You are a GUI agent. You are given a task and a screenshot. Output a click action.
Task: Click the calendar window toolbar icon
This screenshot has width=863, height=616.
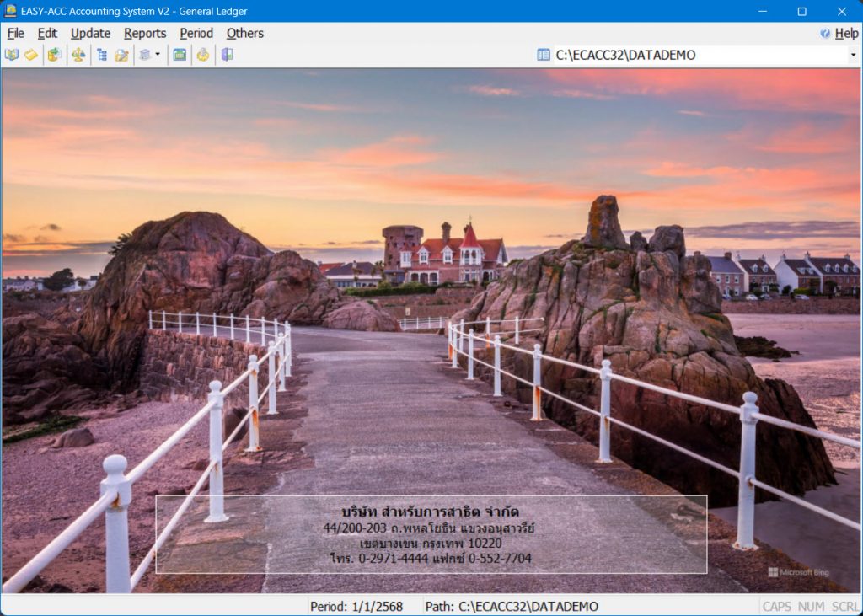tap(180, 55)
